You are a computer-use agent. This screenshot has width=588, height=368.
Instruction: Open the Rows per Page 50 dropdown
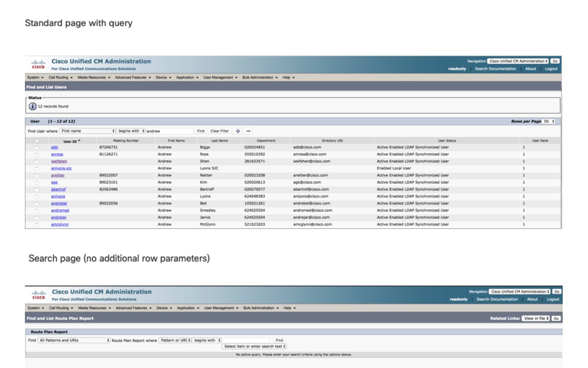pyautogui.click(x=549, y=121)
